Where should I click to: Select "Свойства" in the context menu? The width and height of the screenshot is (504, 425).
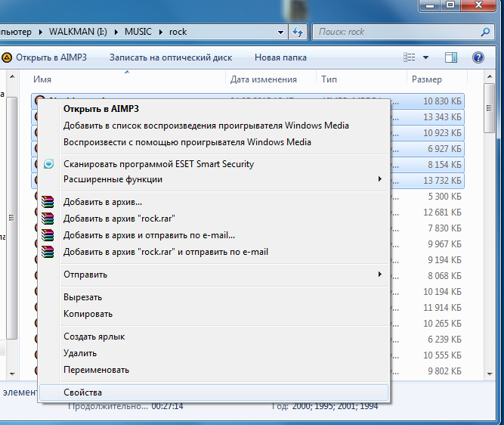(83, 392)
